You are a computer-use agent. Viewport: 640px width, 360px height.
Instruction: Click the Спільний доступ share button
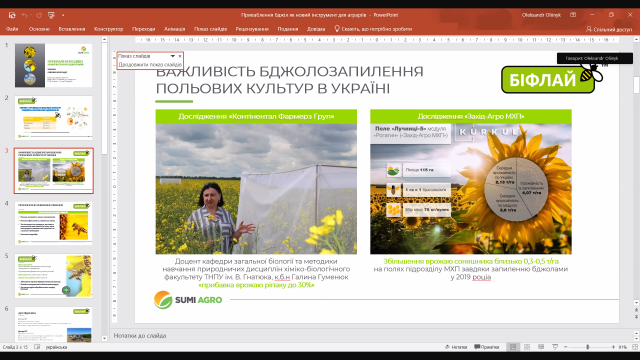(609, 29)
